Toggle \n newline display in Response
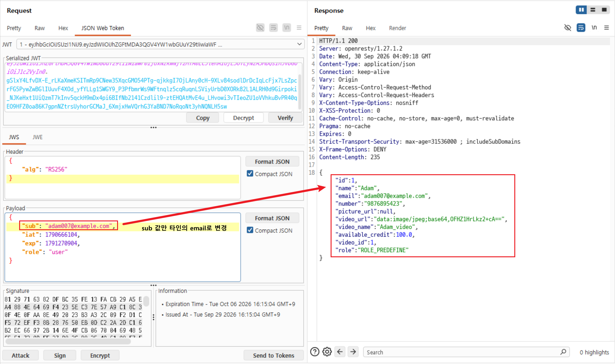 click(594, 28)
